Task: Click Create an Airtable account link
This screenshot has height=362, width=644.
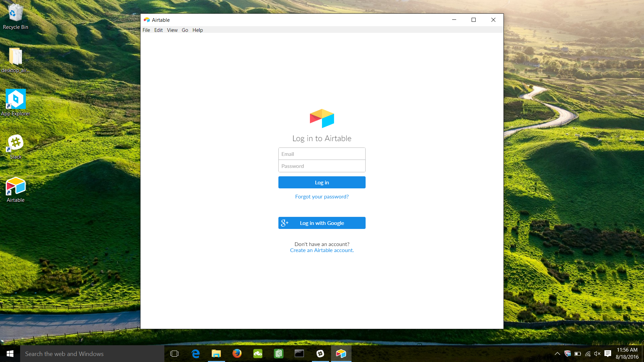Action: point(322,250)
